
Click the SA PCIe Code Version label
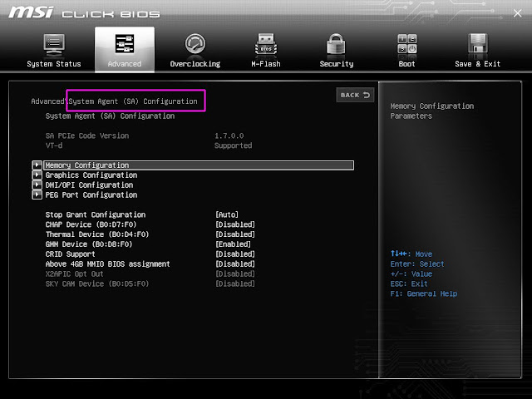tap(87, 135)
